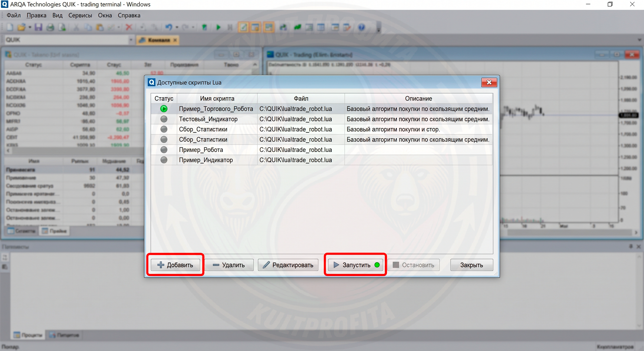Sort by the Имя скрипта column header
The width and height of the screenshot is (644, 351).
click(x=217, y=98)
